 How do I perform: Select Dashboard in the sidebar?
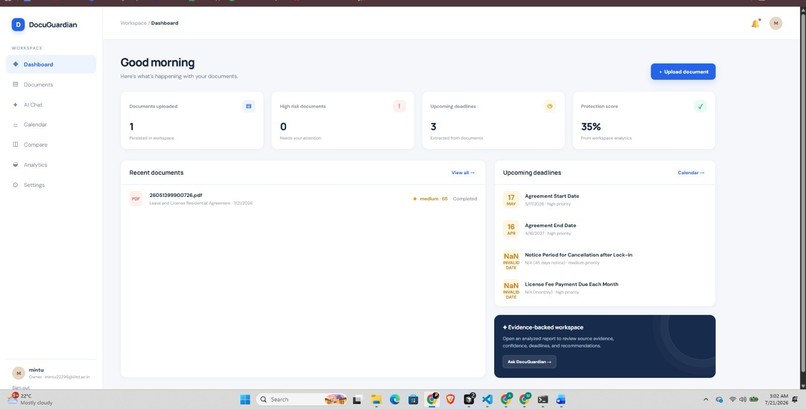[51, 64]
